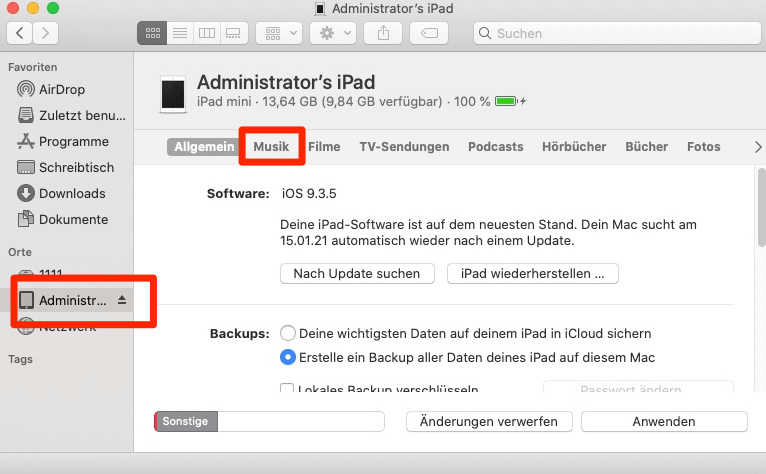The width and height of the screenshot is (766, 474).
Task: Click the Tags sidebar heading
Action: (21, 359)
